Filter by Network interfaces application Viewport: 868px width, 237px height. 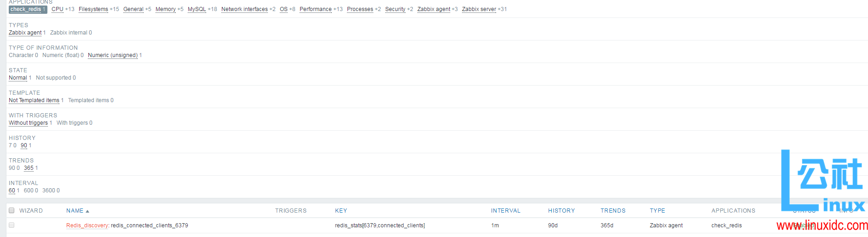point(244,9)
